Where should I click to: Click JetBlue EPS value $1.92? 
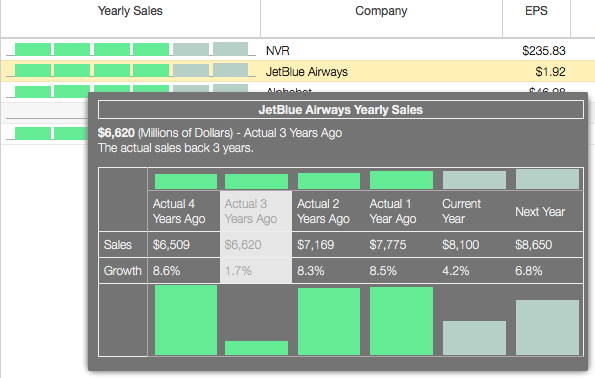[x=550, y=72]
